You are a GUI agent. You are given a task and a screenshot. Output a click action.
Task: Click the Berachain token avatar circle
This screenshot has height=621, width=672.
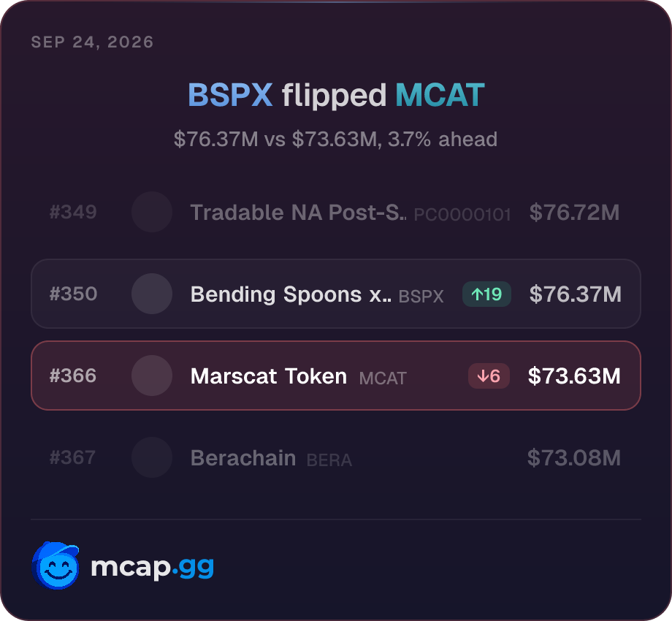tap(152, 457)
